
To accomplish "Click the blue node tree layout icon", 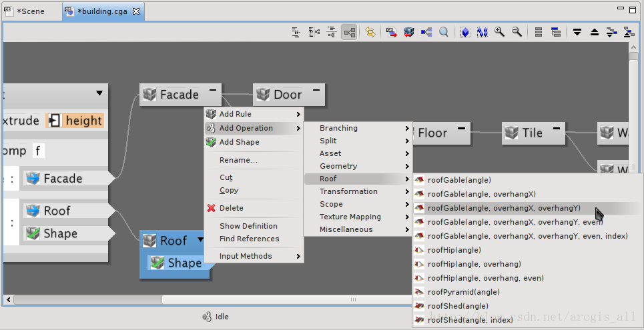I will point(426,32).
